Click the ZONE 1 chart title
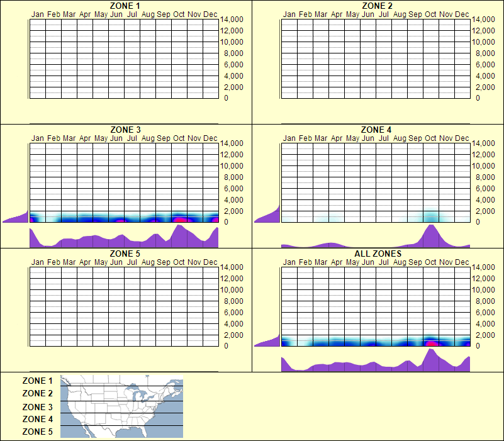504x441 pixels. (125, 6)
